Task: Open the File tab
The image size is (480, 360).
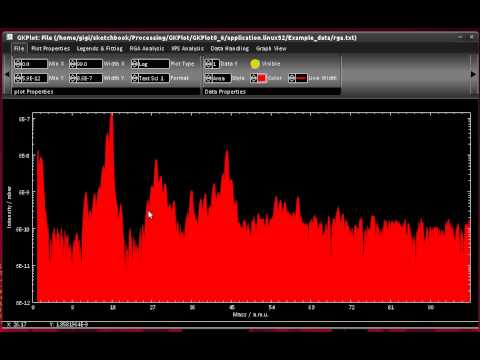Action: (19, 49)
